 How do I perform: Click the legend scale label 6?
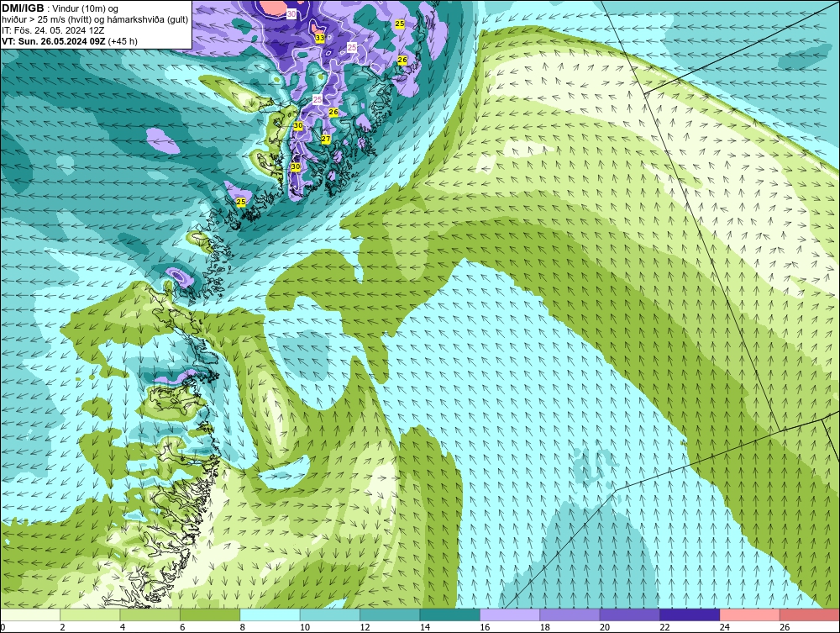click(x=182, y=627)
